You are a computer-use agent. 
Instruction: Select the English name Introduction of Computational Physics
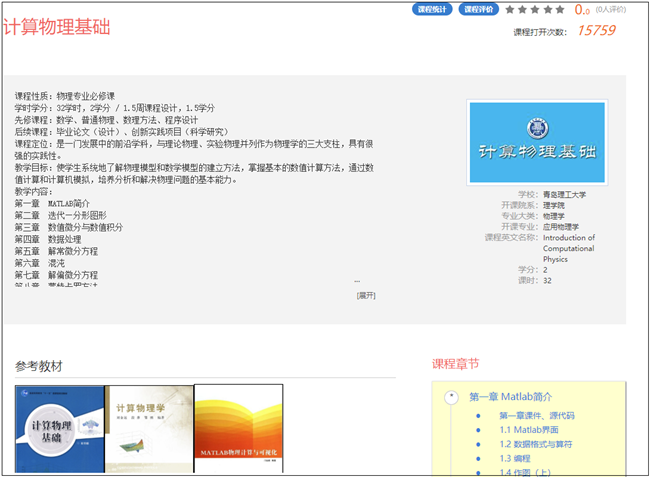(x=569, y=248)
